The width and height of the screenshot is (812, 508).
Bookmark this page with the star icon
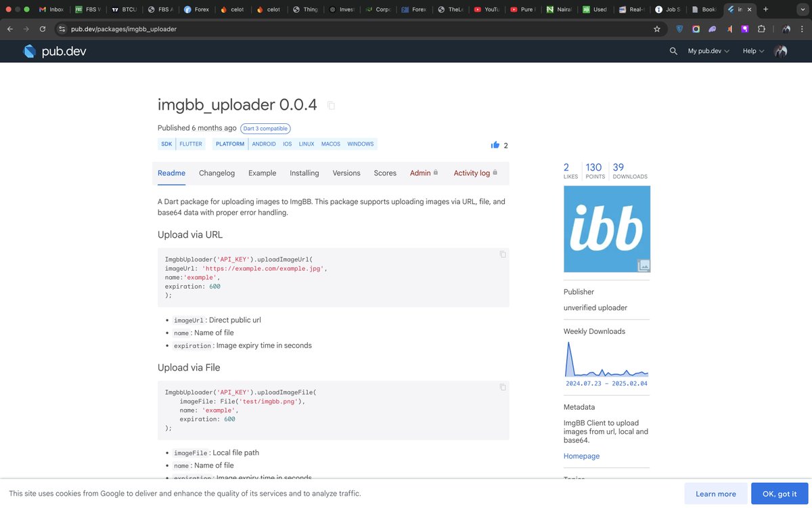pos(656,29)
